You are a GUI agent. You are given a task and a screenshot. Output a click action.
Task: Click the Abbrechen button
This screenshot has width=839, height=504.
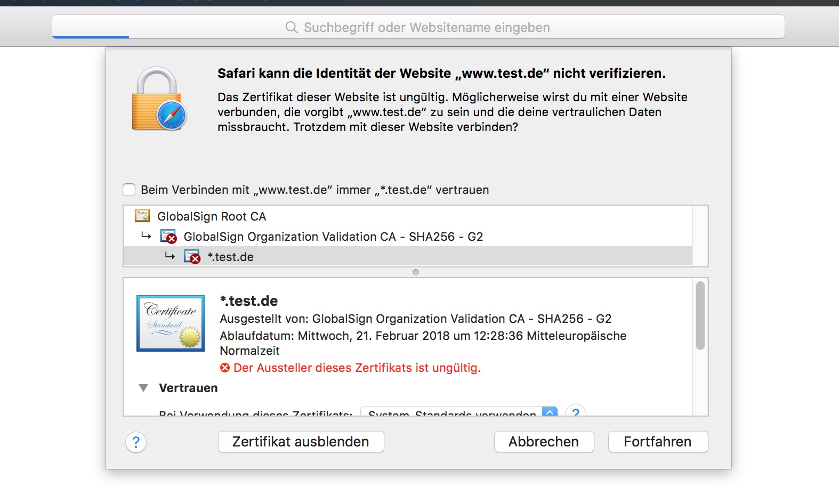[x=544, y=442]
